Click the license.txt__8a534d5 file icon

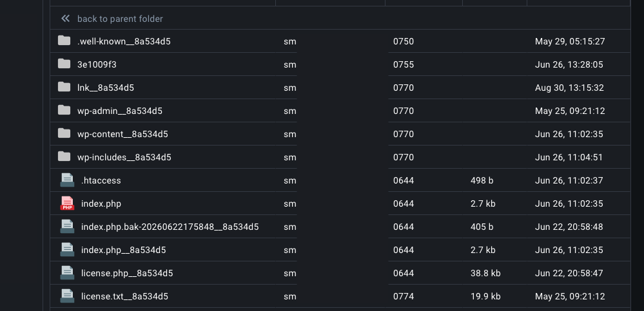tap(67, 296)
